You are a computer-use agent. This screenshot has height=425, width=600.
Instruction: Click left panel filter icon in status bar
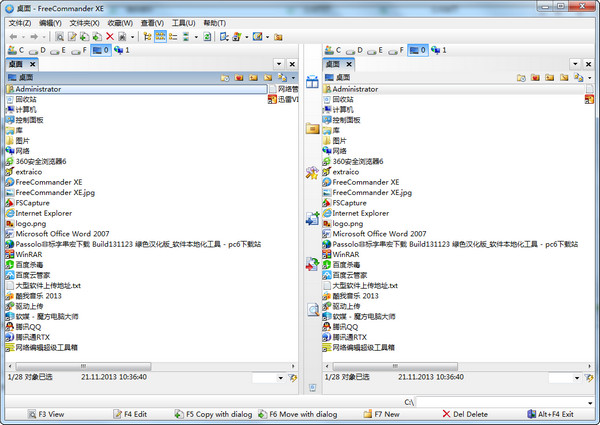click(x=293, y=378)
